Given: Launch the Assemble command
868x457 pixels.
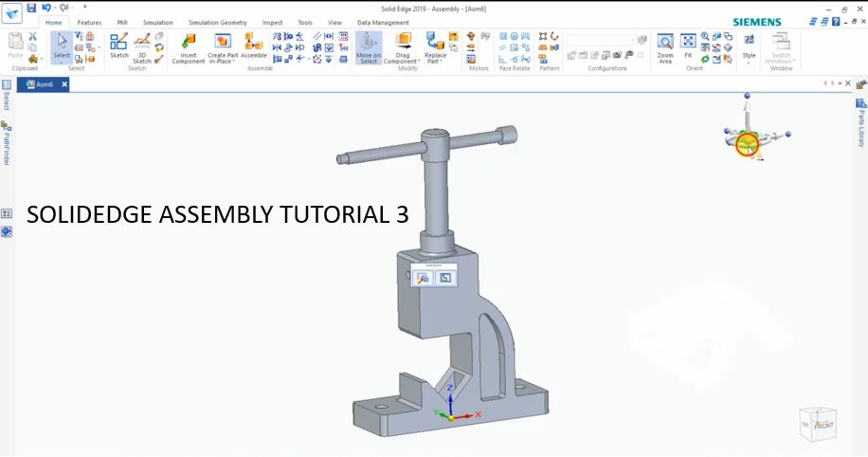Looking at the screenshot, I should tap(254, 46).
